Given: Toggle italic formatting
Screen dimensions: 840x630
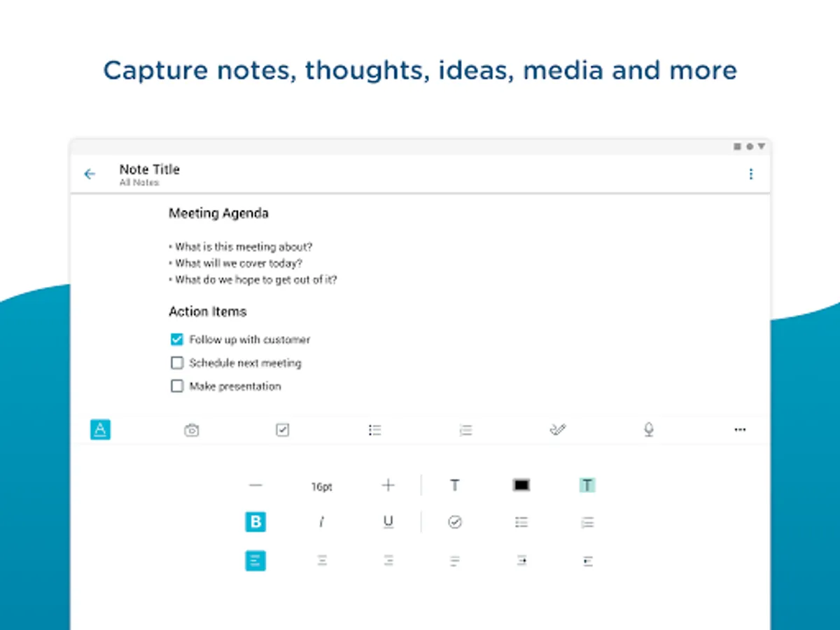Looking at the screenshot, I should click(x=322, y=522).
